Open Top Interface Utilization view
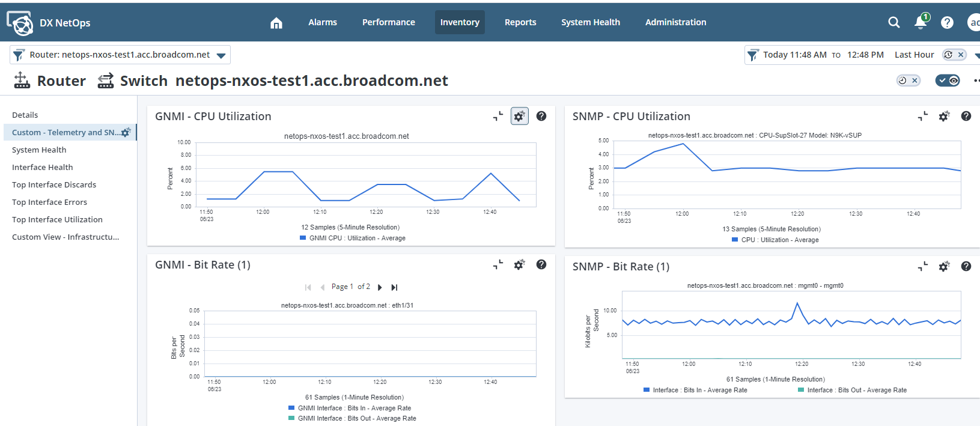 (x=57, y=219)
